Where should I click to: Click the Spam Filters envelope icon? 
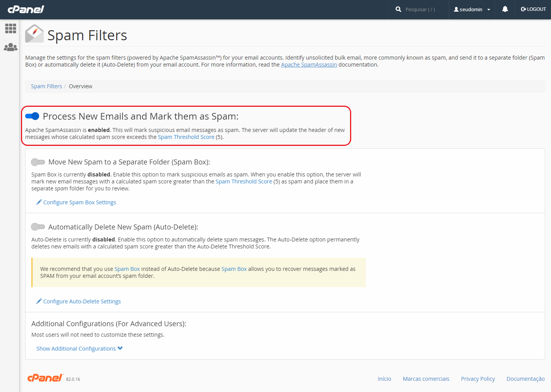click(x=34, y=34)
